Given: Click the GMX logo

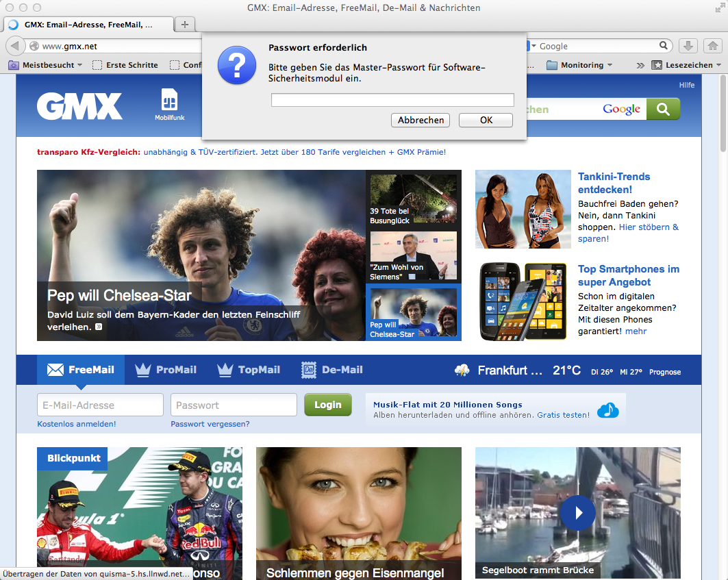Looking at the screenshot, I should point(80,106).
